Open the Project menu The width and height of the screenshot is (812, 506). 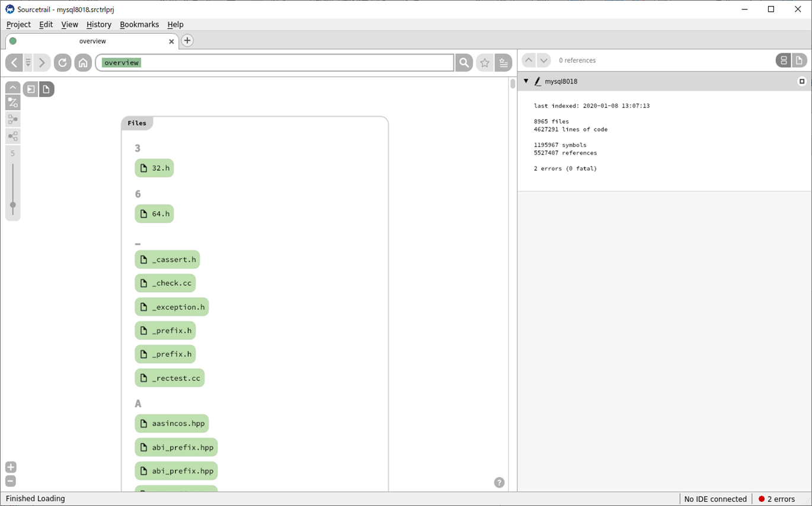coord(18,24)
